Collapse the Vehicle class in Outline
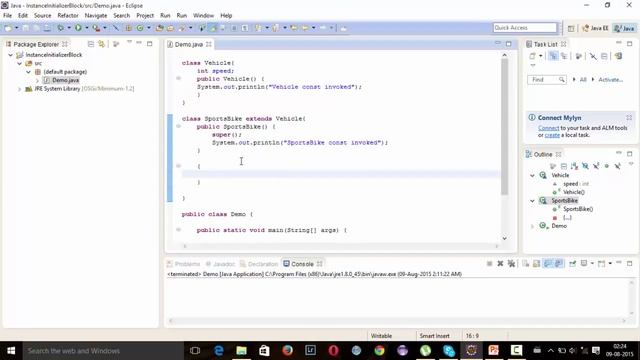640x360 pixels. tap(532, 175)
